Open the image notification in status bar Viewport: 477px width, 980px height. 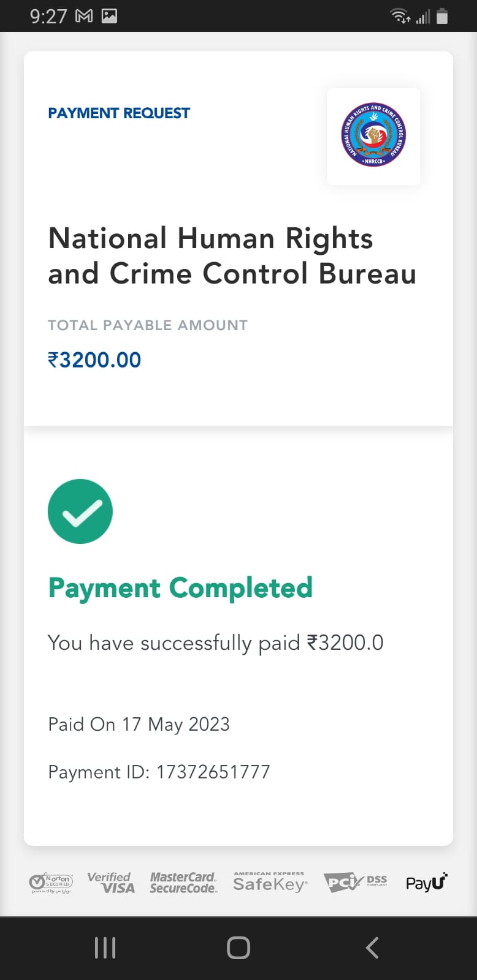coord(109,16)
